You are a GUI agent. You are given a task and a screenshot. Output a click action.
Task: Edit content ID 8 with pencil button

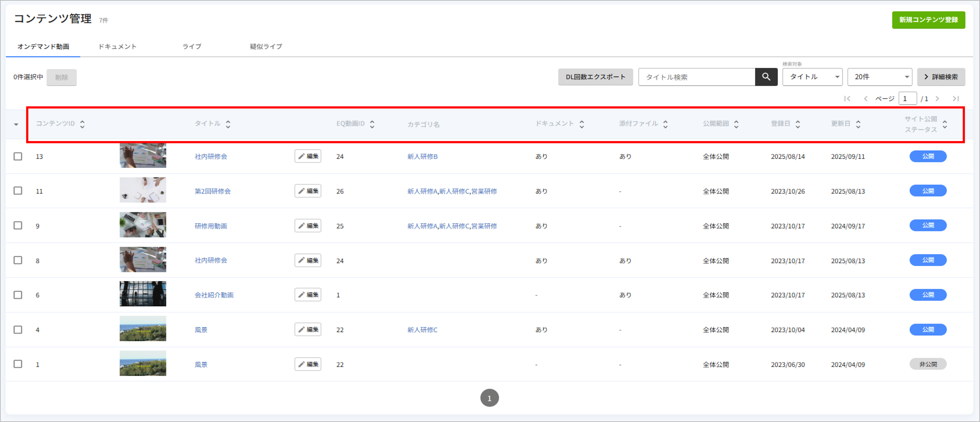pos(308,260)
